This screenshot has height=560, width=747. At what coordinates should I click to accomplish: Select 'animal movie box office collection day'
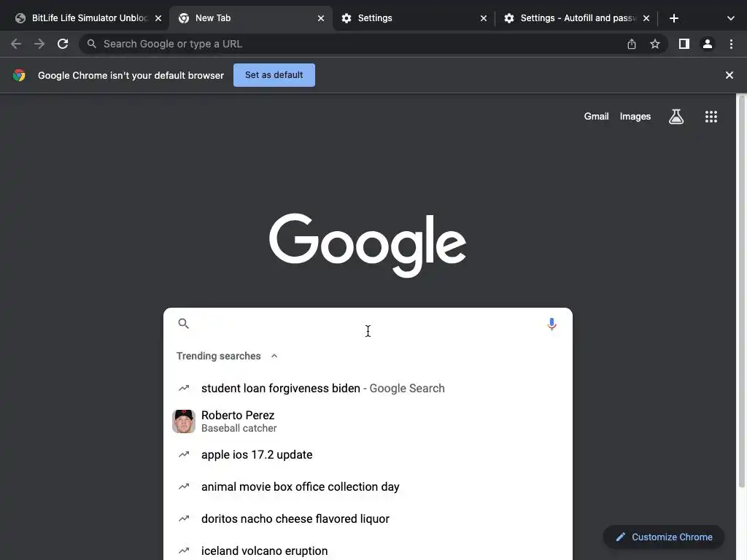[368, 486]
